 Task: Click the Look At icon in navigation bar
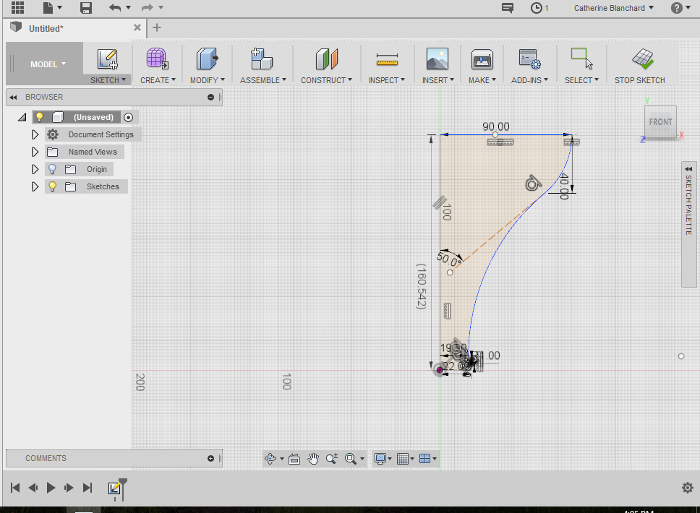click(294, 459)
